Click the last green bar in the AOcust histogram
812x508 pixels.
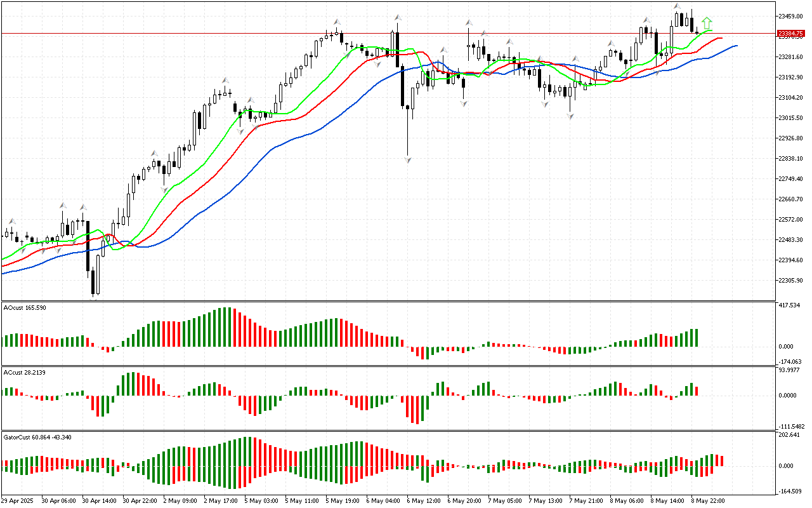pyautogui.click(x=696, y=337)
